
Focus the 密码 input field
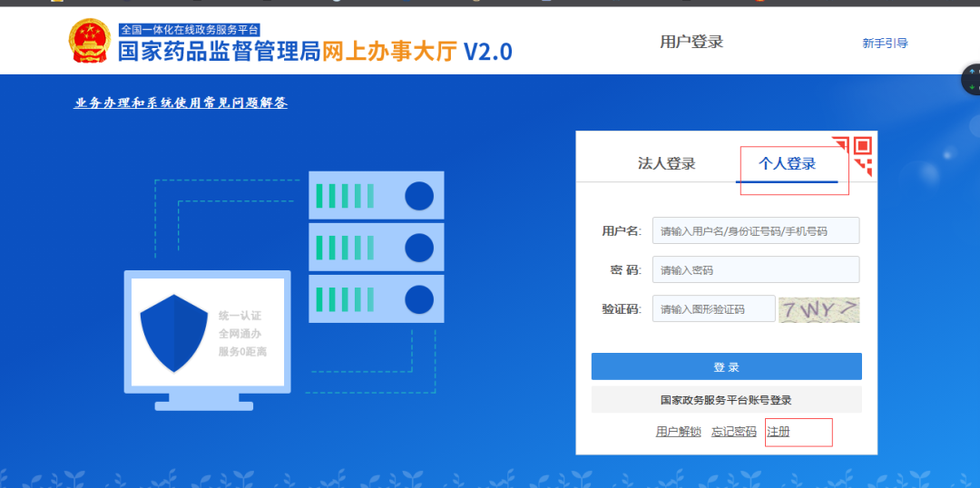[x=756, y=269]
